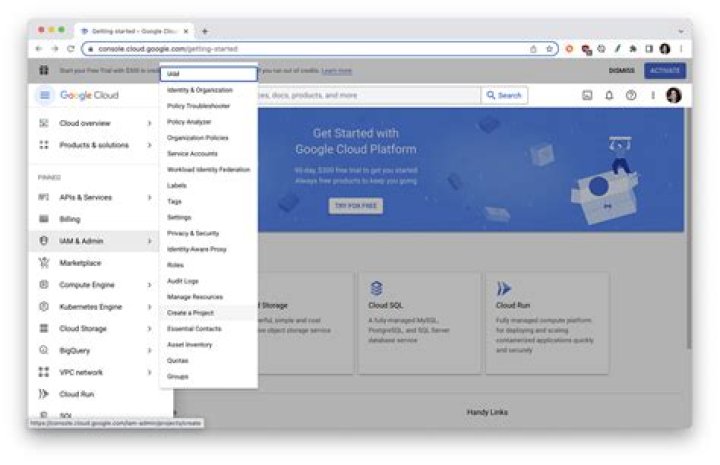Click the Products & solutions grid icon

click(44, 145)
